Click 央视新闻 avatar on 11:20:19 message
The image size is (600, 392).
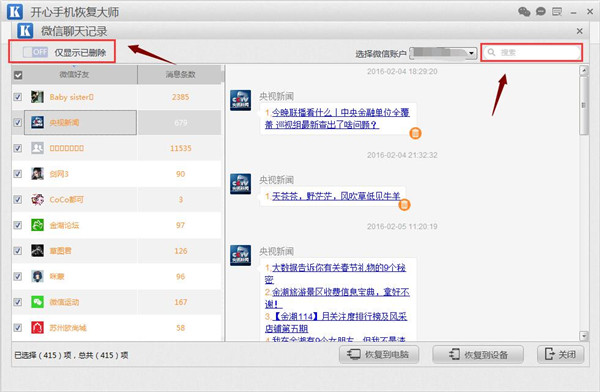point(240,255)
